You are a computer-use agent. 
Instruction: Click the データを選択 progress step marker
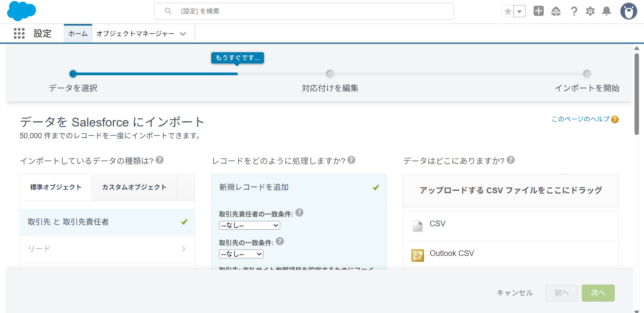(73, 74)
